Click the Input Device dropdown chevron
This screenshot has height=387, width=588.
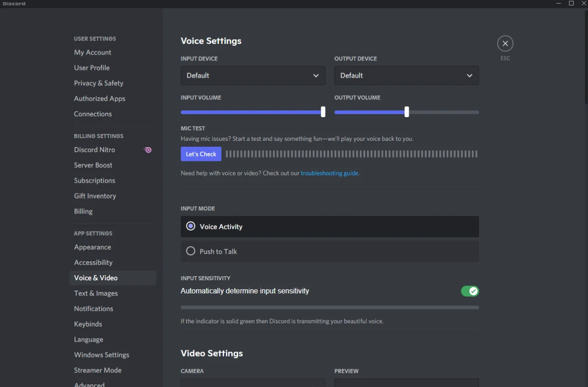(316, 76)
